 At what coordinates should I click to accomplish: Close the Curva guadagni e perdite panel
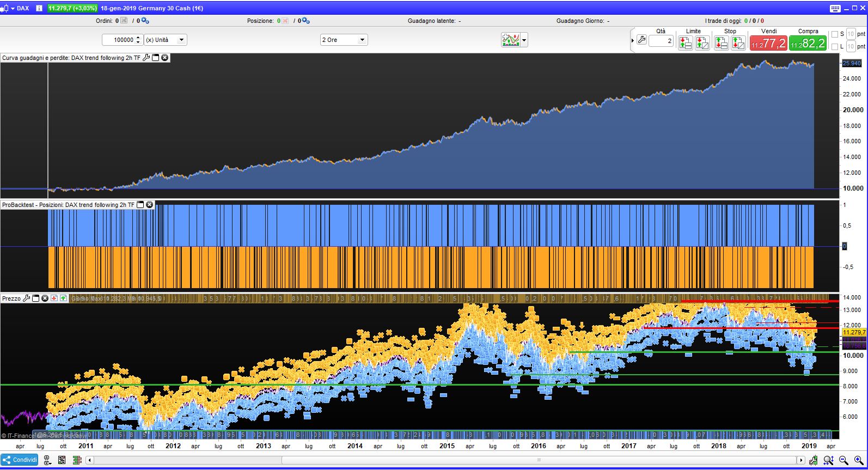click(165, 58)
